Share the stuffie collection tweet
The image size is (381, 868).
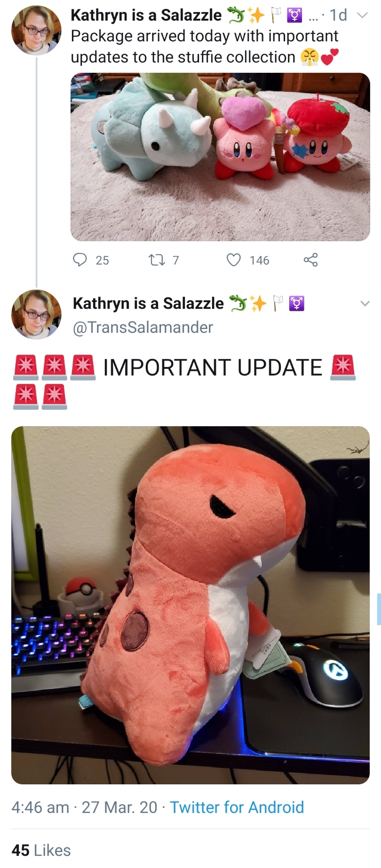(310, 260)
